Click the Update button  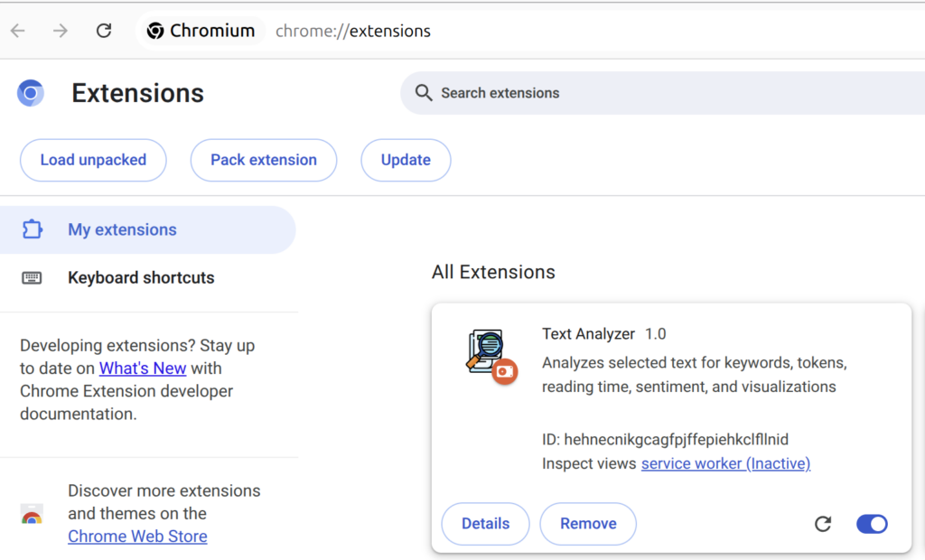pos(406,160)
